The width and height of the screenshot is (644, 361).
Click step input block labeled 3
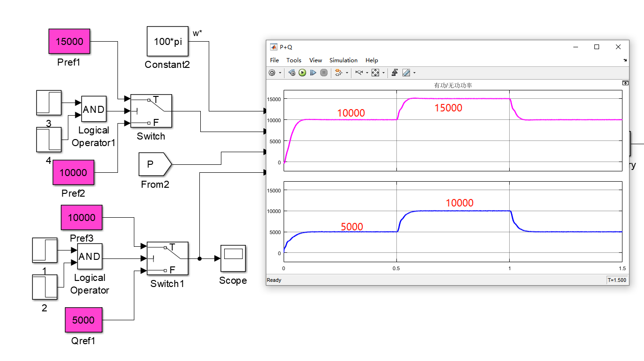coord(49,103)
